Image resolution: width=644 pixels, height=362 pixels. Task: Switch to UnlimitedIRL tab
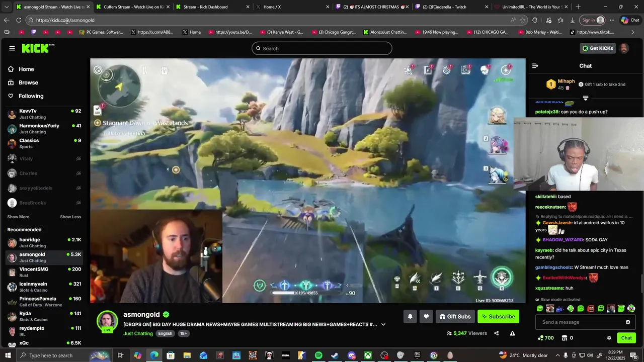[531, 7]
